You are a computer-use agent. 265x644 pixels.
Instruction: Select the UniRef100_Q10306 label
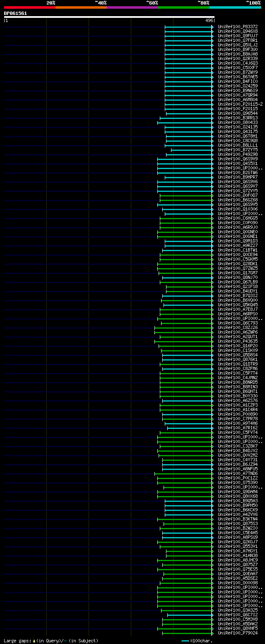(238, 209)
